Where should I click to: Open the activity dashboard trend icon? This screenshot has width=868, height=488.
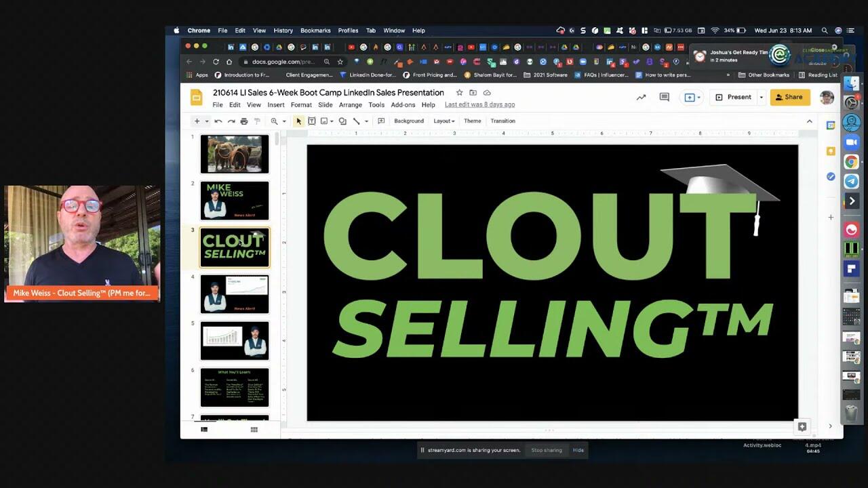pos(641,97)
